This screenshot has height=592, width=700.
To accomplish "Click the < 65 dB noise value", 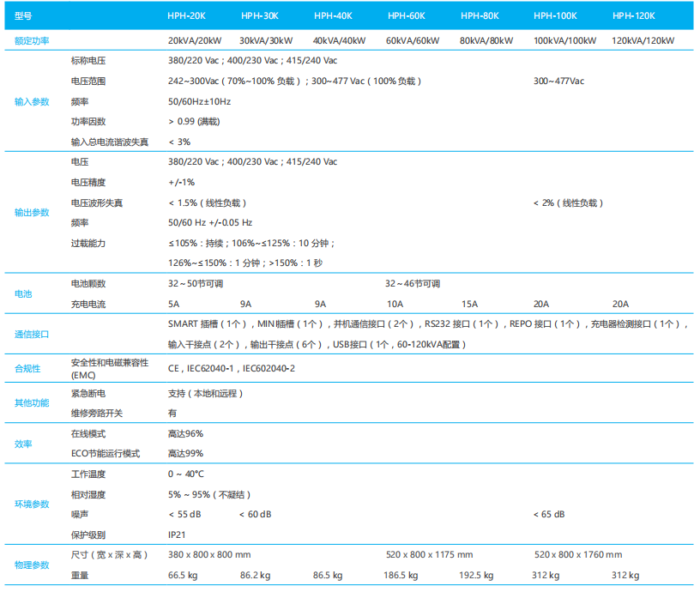I will (549, 514).
